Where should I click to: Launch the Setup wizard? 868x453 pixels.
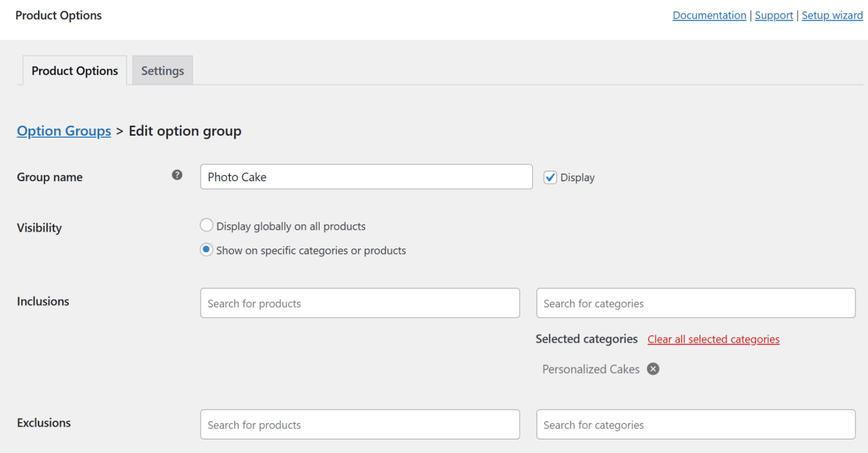pyautogui.click(x=832, y=15)
